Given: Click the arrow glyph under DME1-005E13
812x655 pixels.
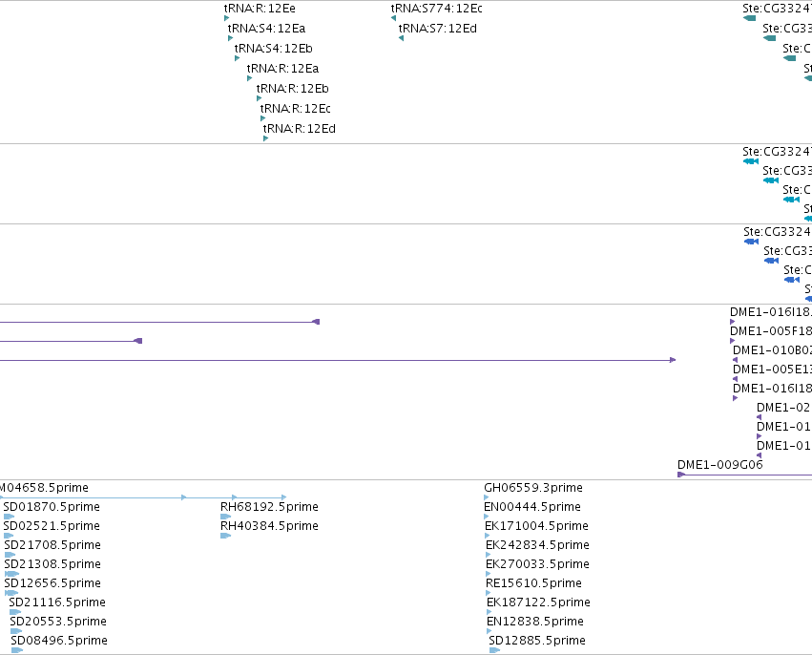Looking at the screenshot, I should pos(736,379).
